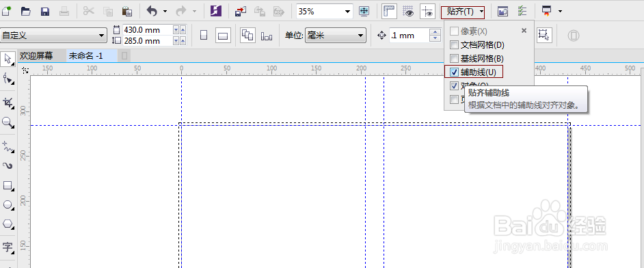Set page orientation to portrait
The image size is (644, 268).
[x=204, y=36]
